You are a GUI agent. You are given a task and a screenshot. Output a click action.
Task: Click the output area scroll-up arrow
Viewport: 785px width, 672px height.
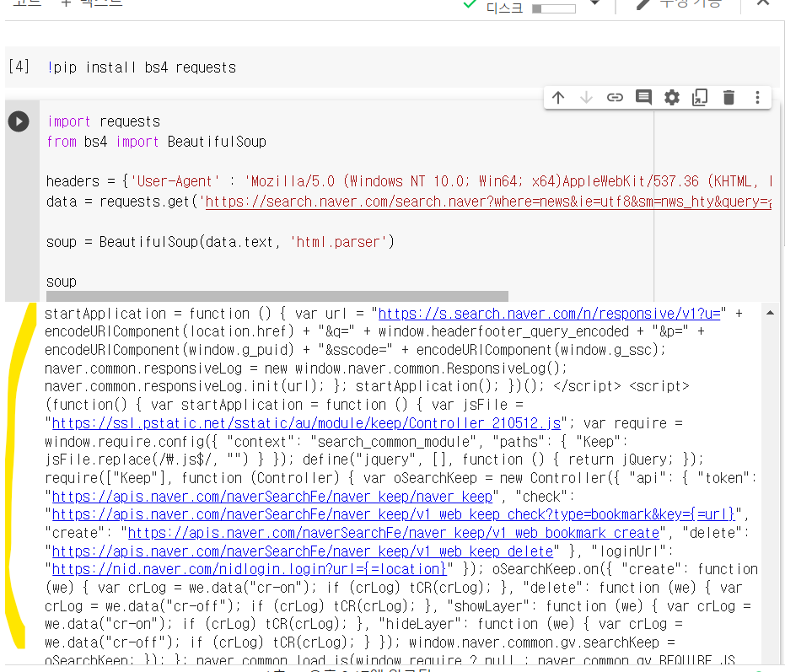770,313
